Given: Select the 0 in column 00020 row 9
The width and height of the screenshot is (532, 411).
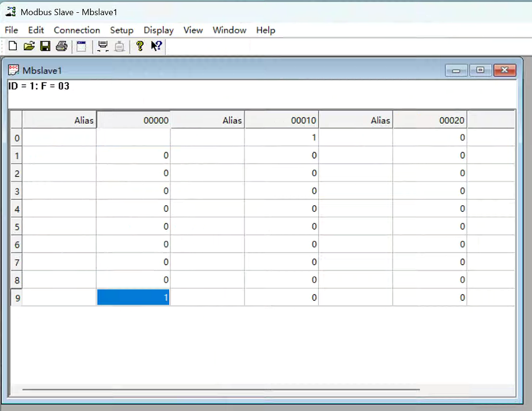Looking at the screenshot, I should tap(430, 297).
